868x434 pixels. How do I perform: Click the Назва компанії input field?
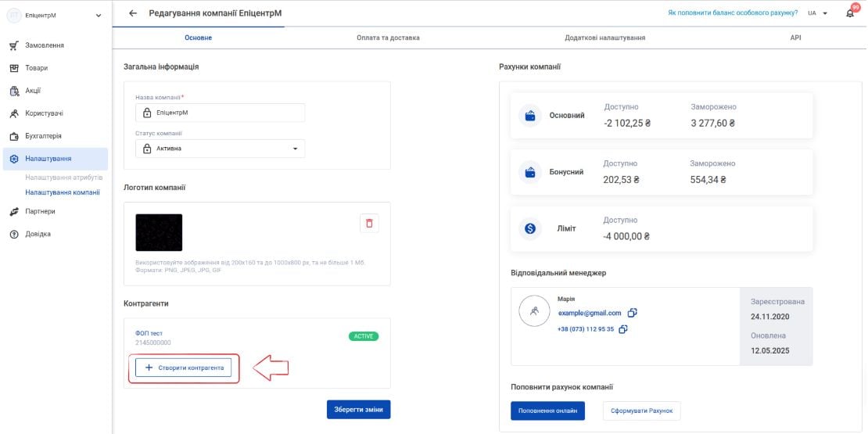pos(221,113)
